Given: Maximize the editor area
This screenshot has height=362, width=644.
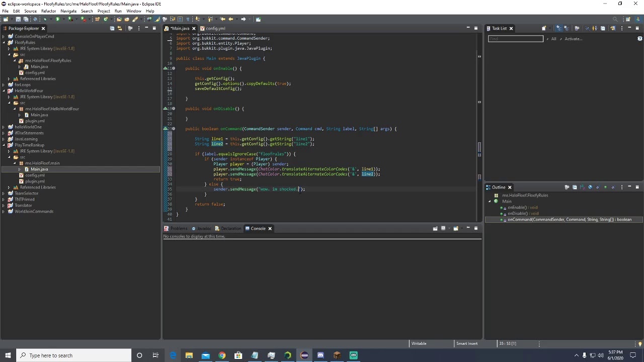Looking at the screenshot, I should 476,28.
